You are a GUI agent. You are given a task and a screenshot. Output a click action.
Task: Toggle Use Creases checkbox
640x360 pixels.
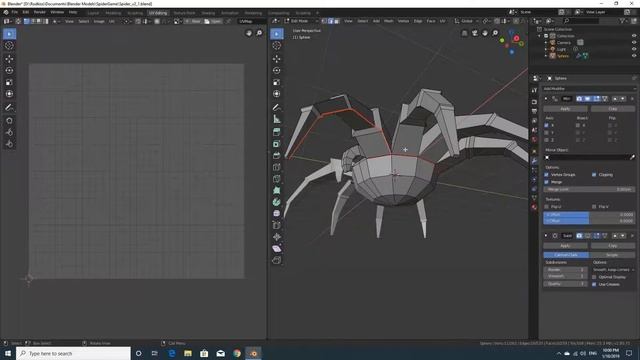pyautogui.click(x=594, y=284)
